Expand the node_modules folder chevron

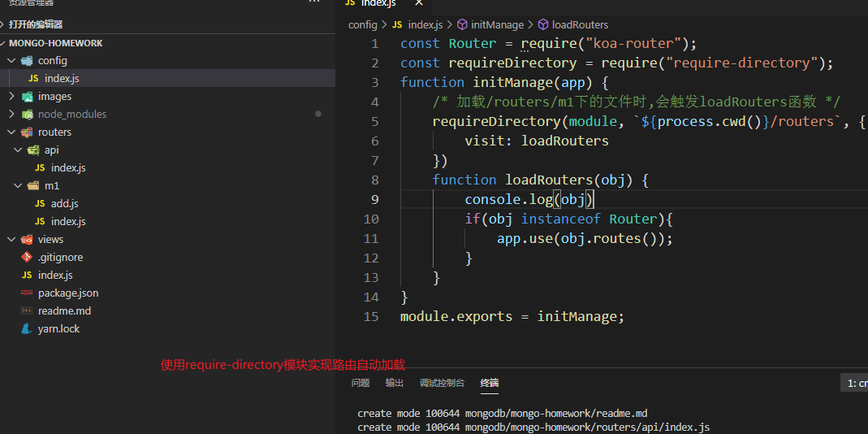point(11,114)
